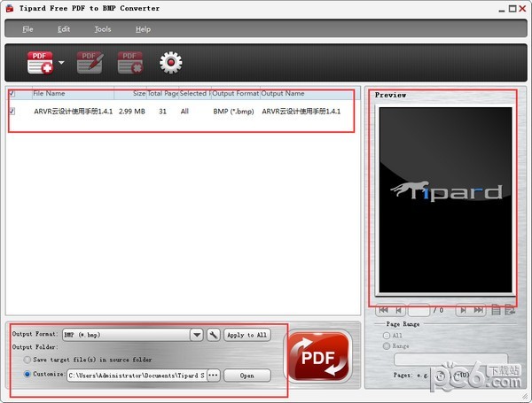
Task: Click the total pages value 31
Action: [162, 112]
